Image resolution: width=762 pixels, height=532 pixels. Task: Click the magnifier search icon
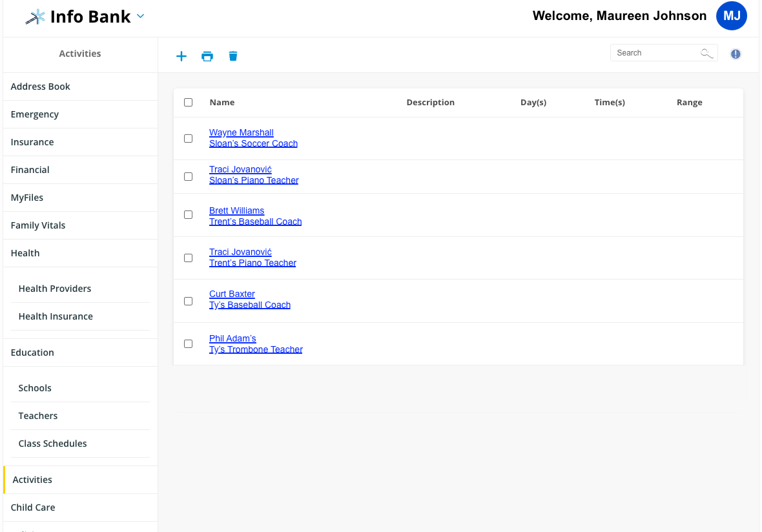pyautogui.click(x=706, y=54)
